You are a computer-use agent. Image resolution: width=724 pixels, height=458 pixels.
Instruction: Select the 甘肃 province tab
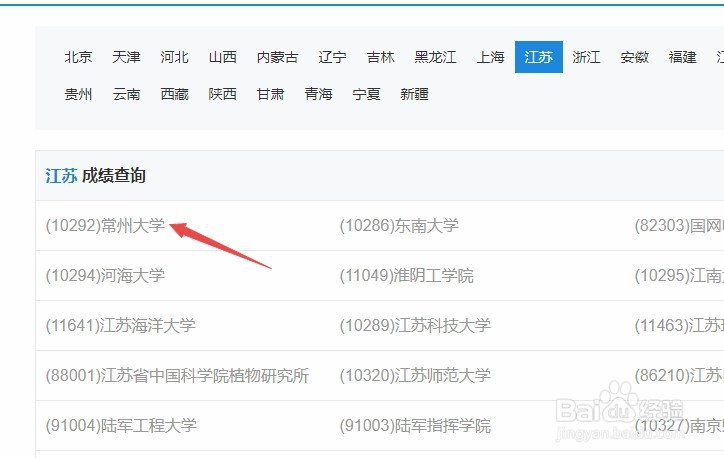(x=271, y=94)
